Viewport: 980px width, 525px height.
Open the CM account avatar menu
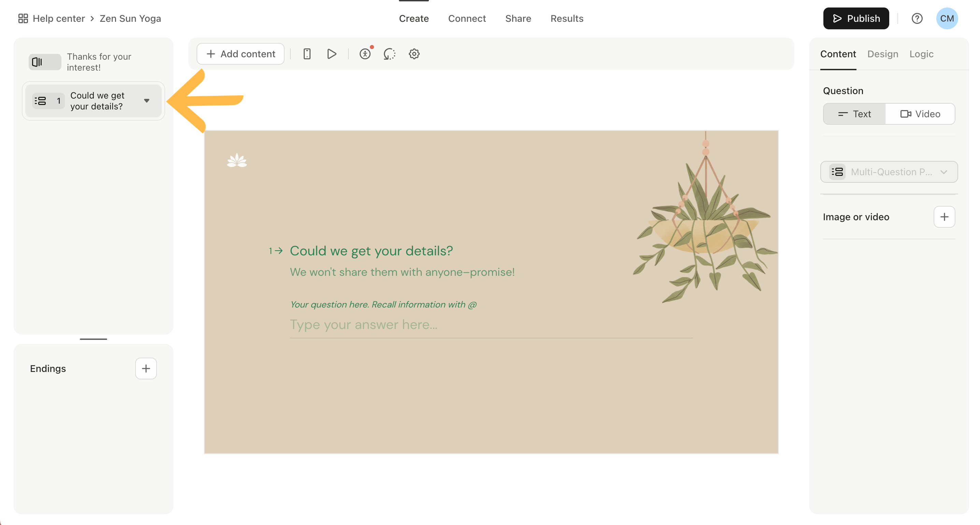point(947,18)
